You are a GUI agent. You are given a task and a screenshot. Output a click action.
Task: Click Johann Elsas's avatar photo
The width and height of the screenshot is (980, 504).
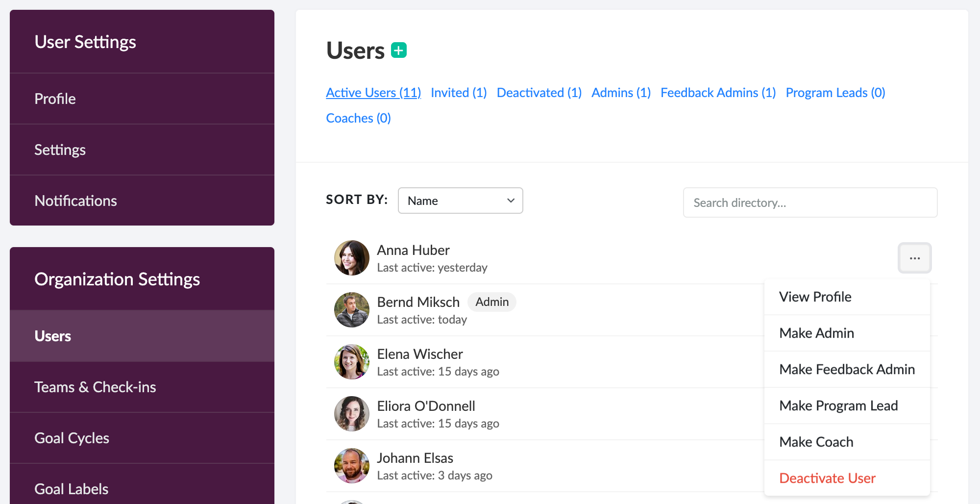click(352, 466)
